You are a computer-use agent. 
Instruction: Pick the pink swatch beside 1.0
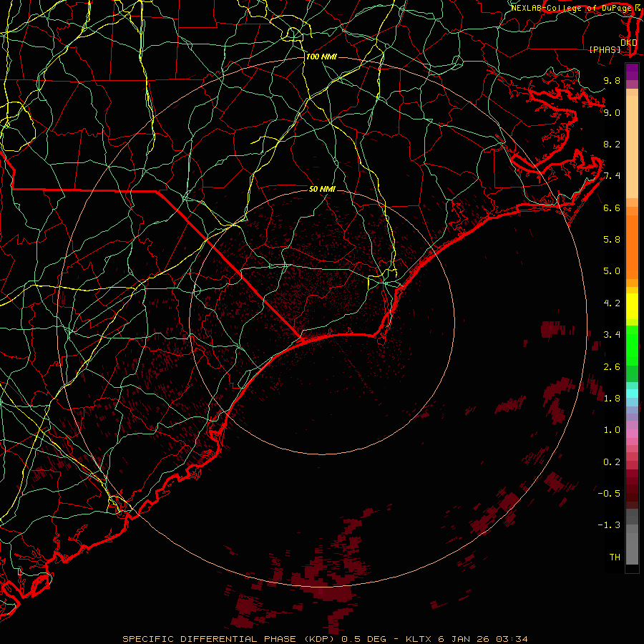(632, 434)
